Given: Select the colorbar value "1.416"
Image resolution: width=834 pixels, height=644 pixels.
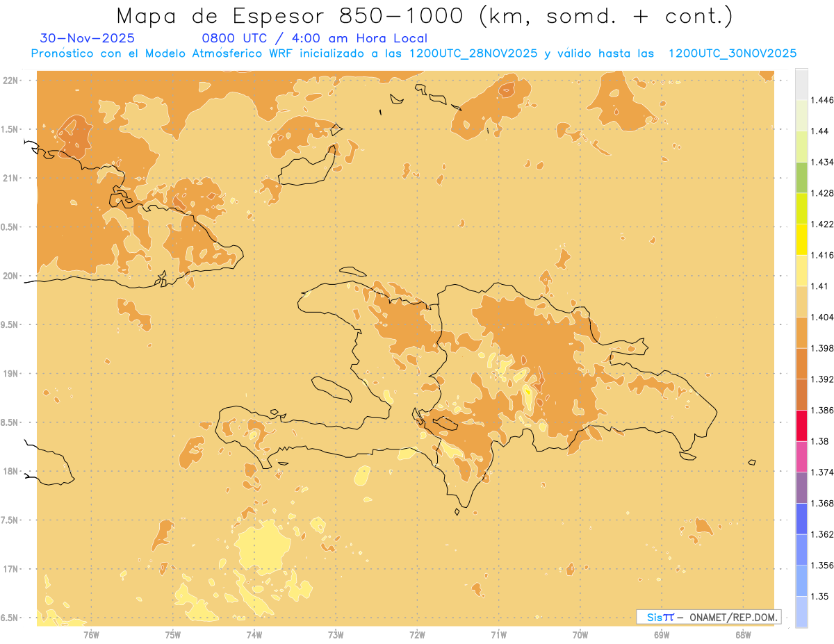Looking at the screenshot, I should click(822, 255).
